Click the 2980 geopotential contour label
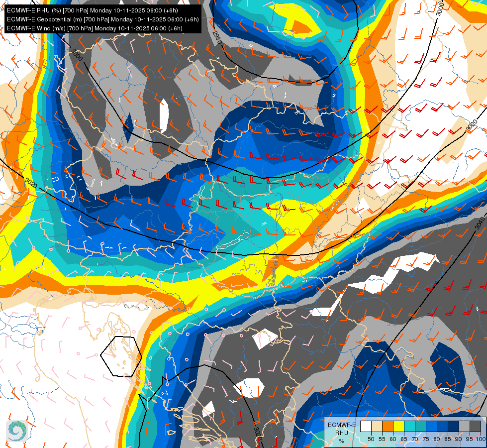 pos(217,37)
